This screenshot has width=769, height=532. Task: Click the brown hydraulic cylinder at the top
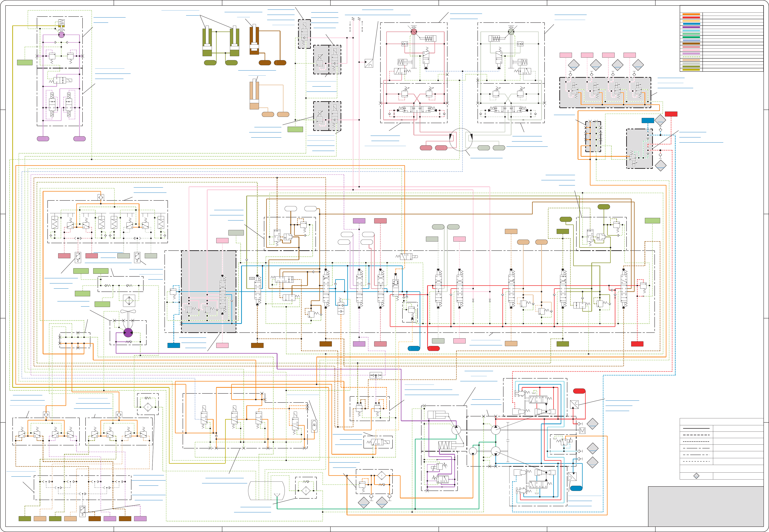[x=254, y=39]
